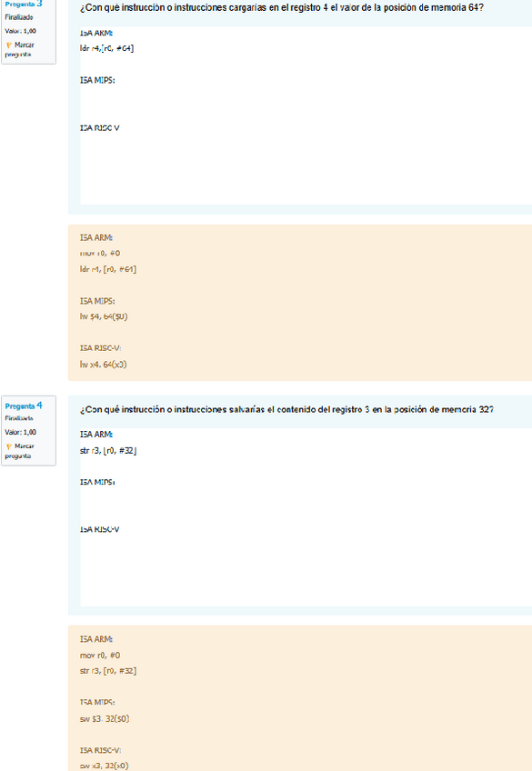Click mov r0, #0 line in question 4 feedback
This screenshot has width=532, height=771.
pos(100,655)
